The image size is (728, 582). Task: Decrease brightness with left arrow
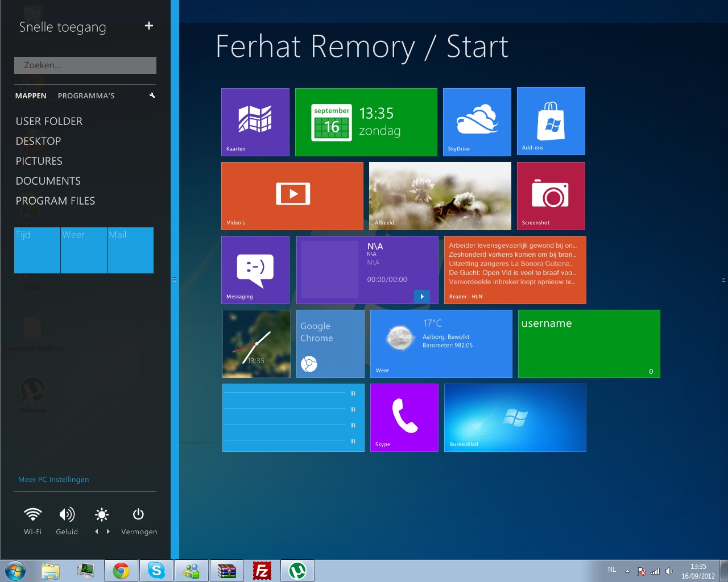tap(97, 531)
